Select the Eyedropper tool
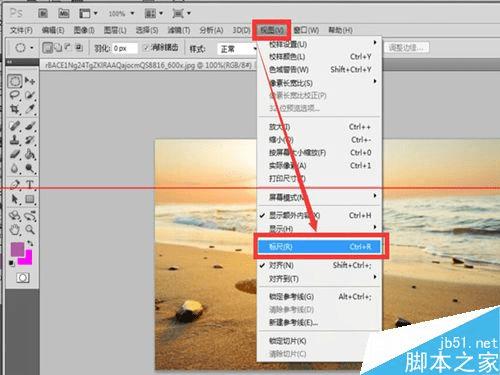This screenshot has height=375, width=500. pyautogui.click(x=30, y=109)
